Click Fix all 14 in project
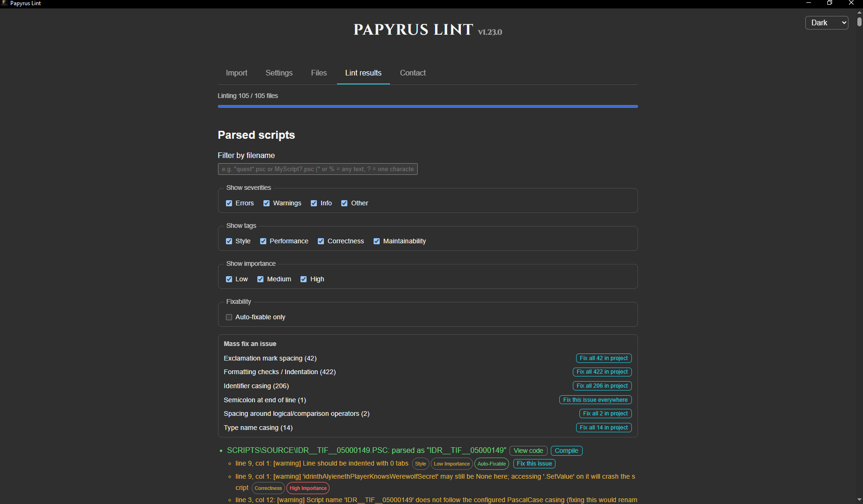Image resolution: width=863 pixels, height=504 pixels. (603, 428)
